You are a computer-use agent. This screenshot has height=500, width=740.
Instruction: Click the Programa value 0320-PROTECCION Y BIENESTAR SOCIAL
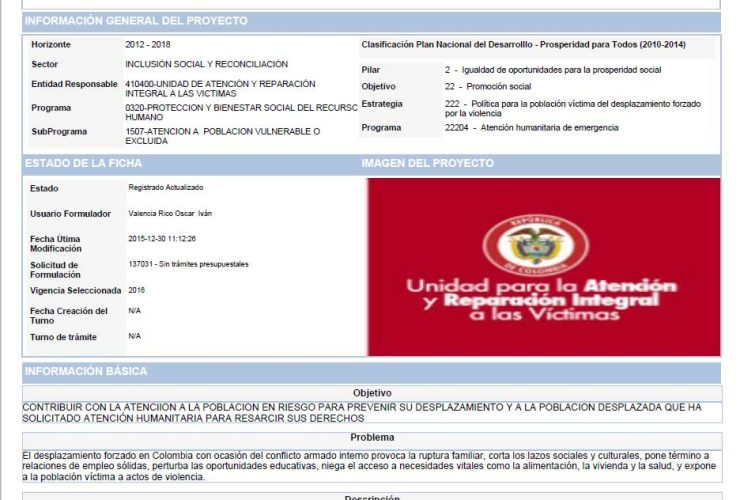coord(241,112)
